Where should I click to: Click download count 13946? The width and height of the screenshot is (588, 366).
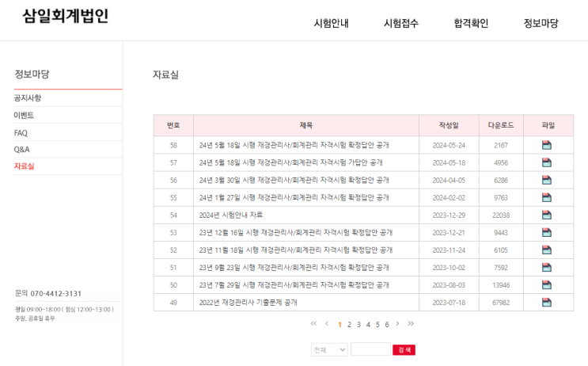pyautogui.click(x=501, y=285)
